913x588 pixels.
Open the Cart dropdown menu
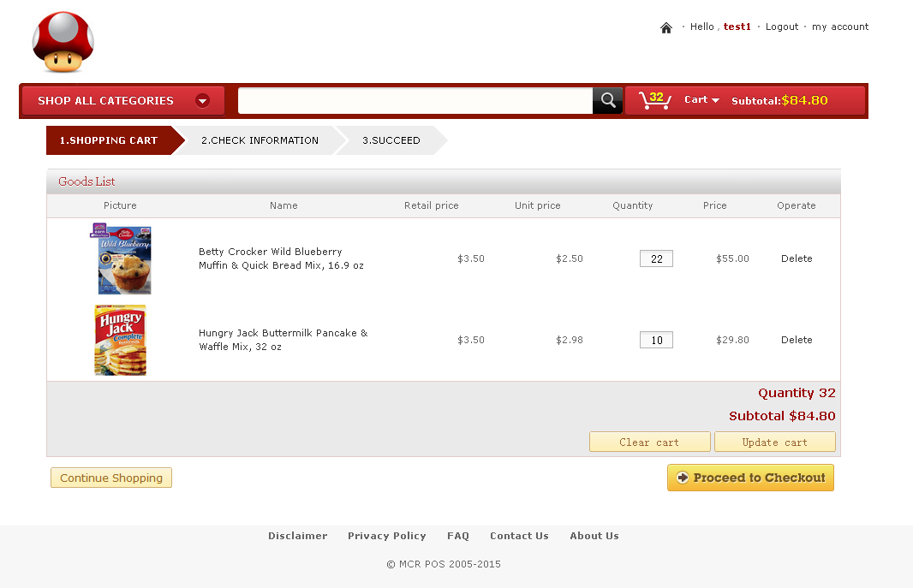701,100
